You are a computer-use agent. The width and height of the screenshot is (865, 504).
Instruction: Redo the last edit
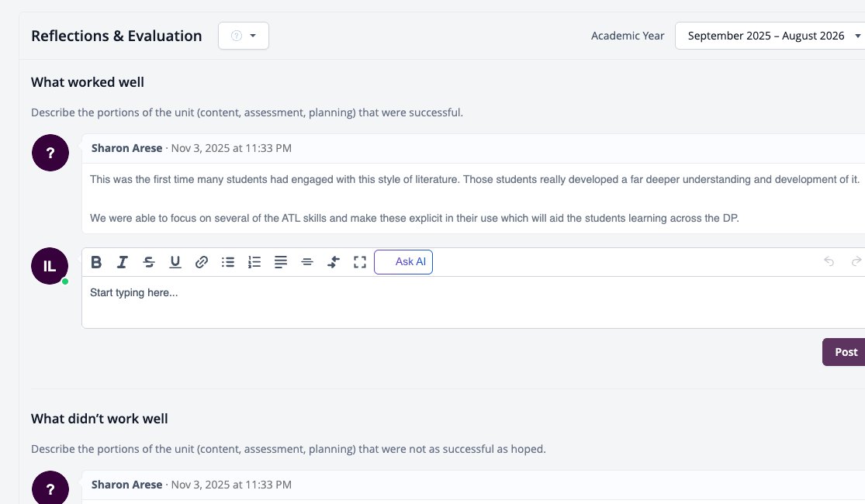click(856, 261)
